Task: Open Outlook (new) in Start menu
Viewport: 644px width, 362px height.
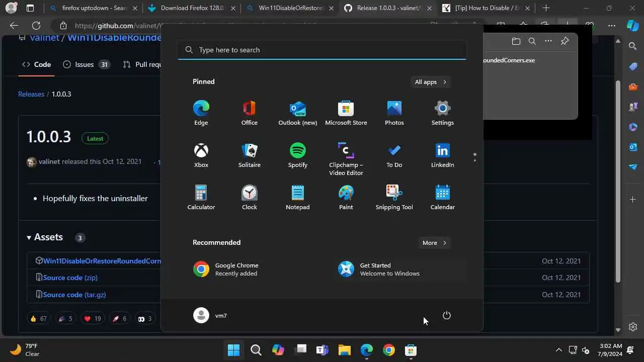Action: click(x=297, y=113)
